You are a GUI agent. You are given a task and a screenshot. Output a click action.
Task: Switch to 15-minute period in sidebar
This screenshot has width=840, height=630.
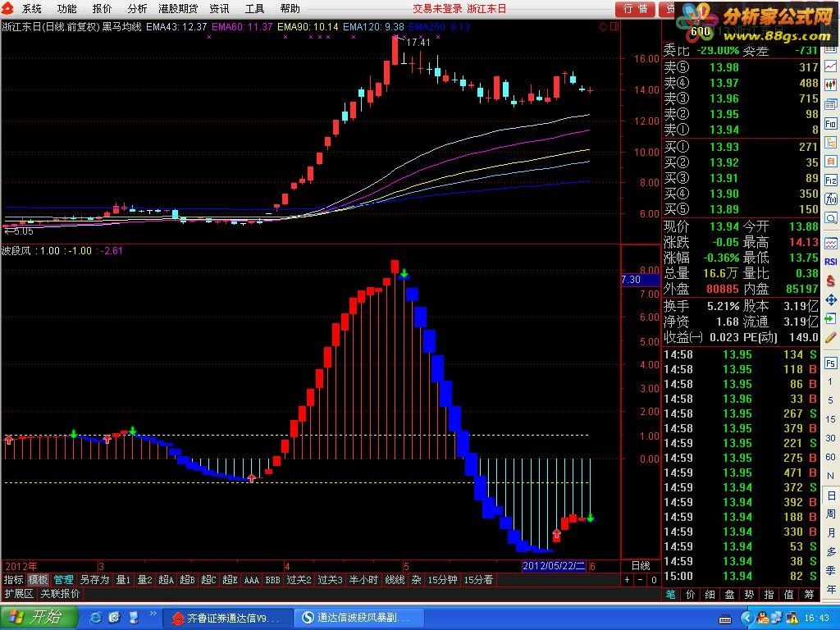pos(830,419)
